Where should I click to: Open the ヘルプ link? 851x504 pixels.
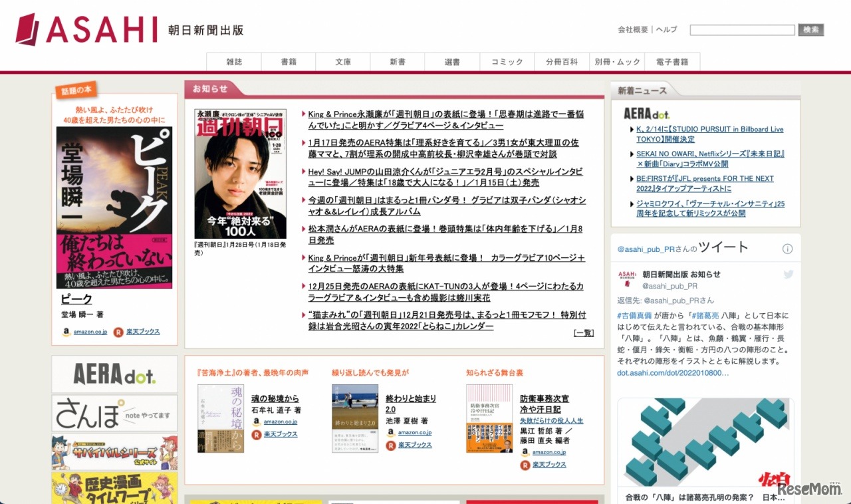tap(666, 30)
